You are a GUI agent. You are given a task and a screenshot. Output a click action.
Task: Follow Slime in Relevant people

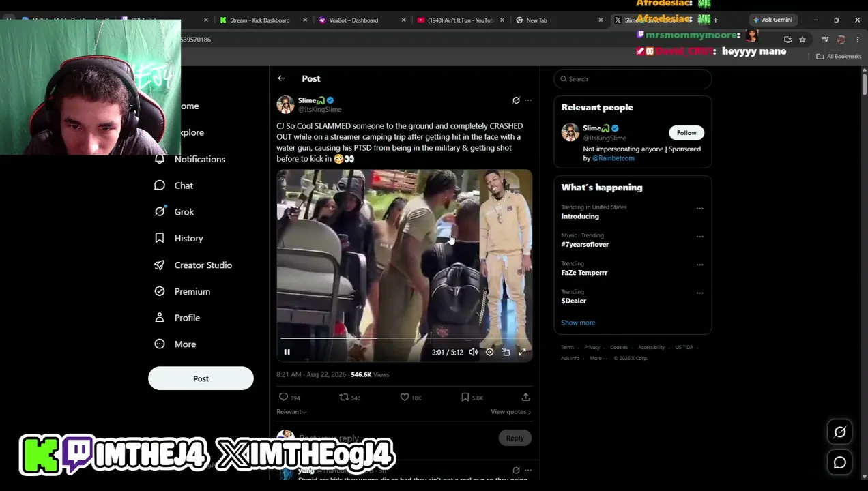686,133
